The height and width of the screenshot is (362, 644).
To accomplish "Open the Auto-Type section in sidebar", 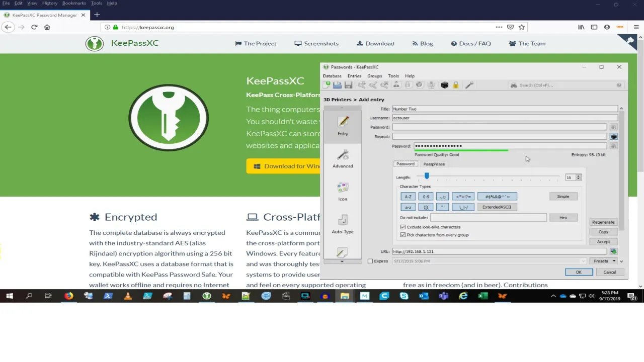I will pyautogui.click(x=343, y=224).
